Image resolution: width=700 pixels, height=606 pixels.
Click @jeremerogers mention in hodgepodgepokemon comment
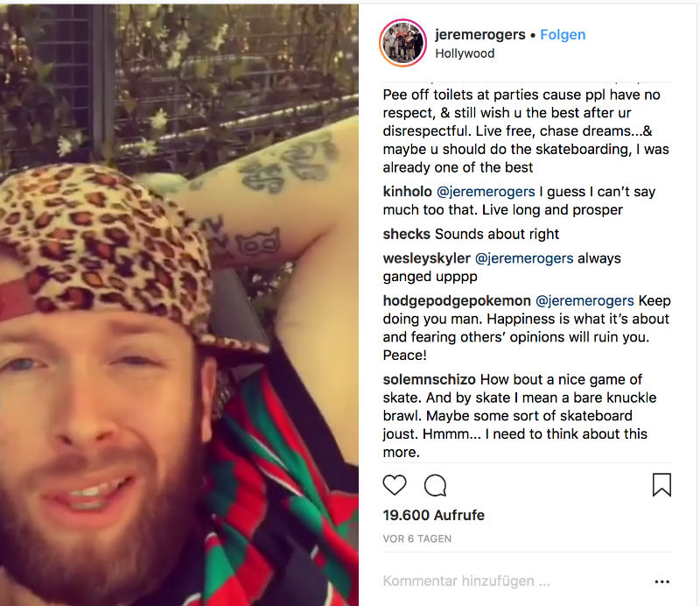(x=584, y=300)
